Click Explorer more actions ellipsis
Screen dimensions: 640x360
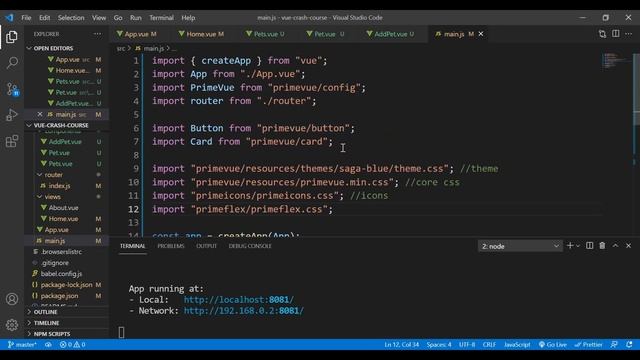[x=97, y=34]
